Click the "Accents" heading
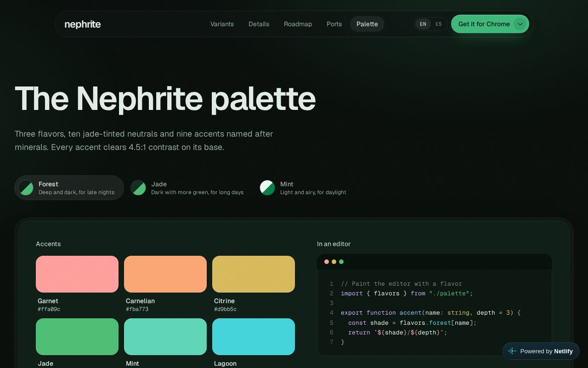The image size is (588, 368). [x=48, y=244]
